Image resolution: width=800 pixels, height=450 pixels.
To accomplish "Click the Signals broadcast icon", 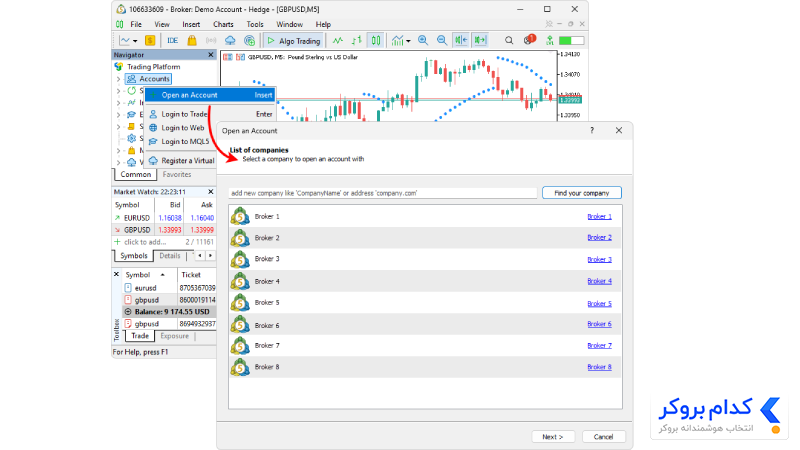I will [211, 40].
